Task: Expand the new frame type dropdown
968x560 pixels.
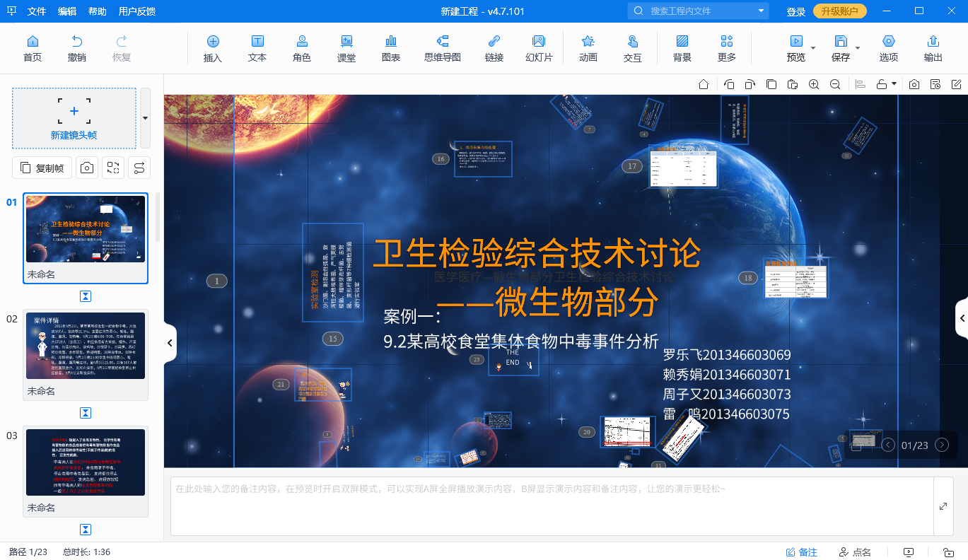Action: (145, 118)
